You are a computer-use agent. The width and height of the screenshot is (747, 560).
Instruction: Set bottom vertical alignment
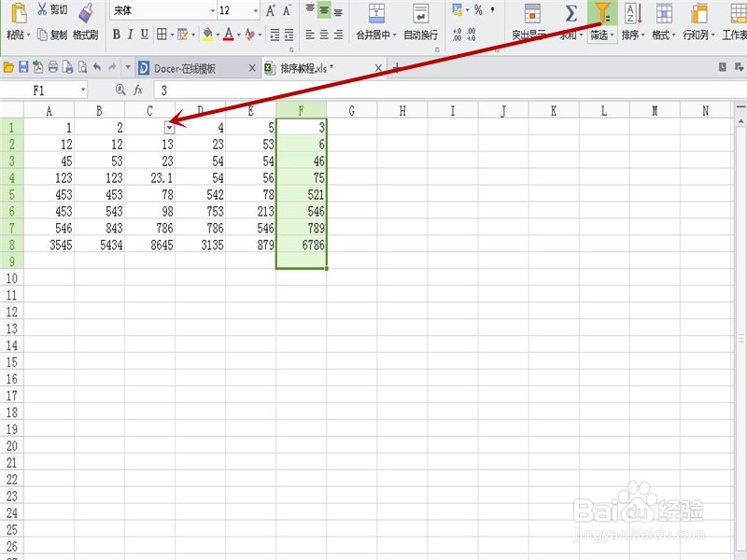point(338,11)
